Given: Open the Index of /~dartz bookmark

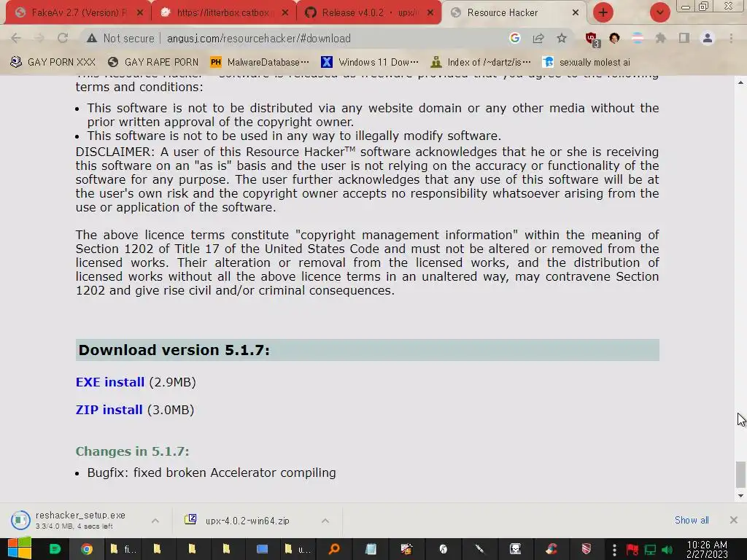Looking at the screenshot, I should (x=481, y=62).
